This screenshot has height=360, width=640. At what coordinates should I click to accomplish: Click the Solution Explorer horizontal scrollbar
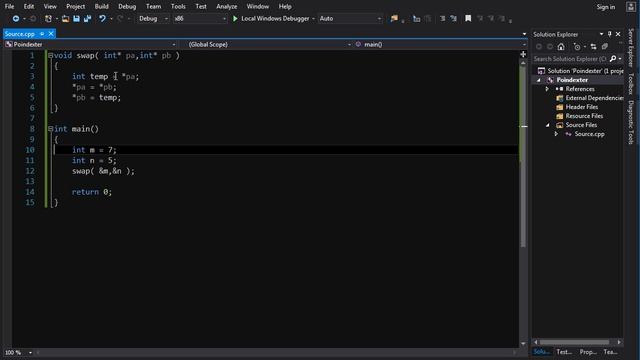[x=574, y=342]
